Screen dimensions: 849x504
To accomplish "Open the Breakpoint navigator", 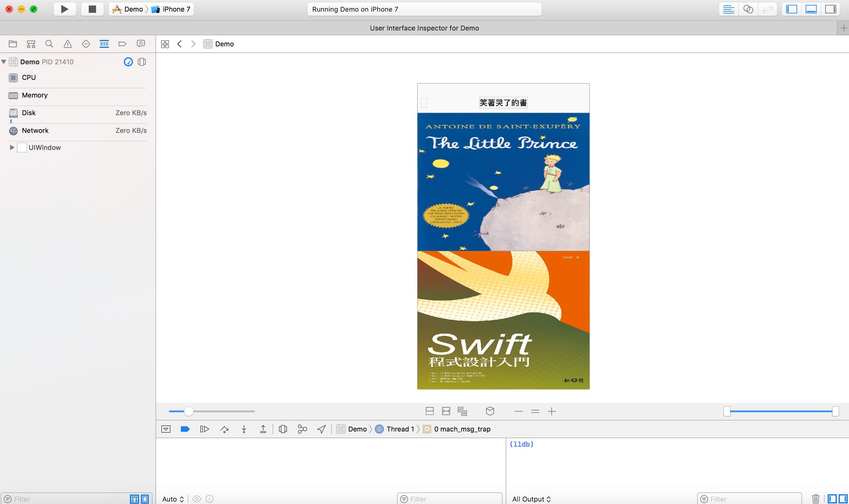I will point(122,44).
